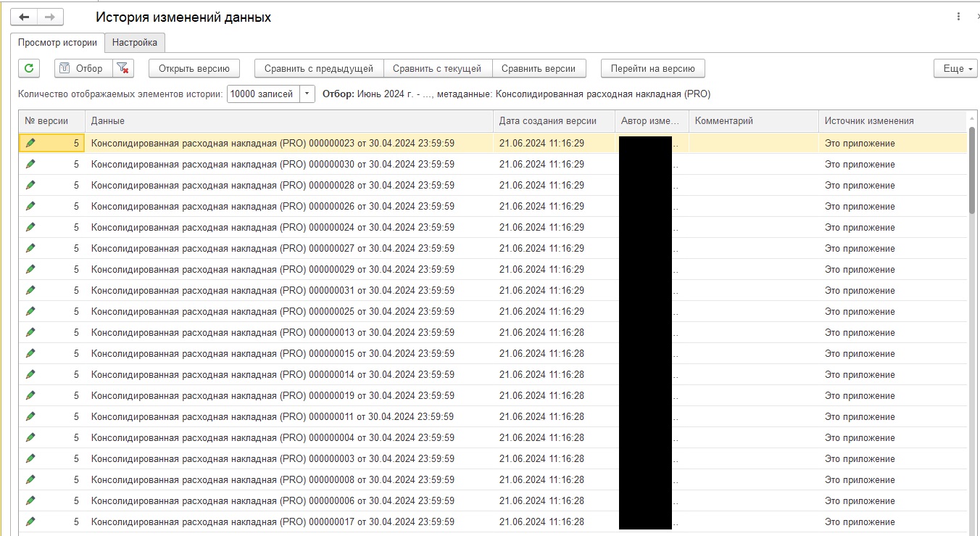Click pencil icon of document 000000019 row
Screen dimensions: 980x536
point(30,395)
